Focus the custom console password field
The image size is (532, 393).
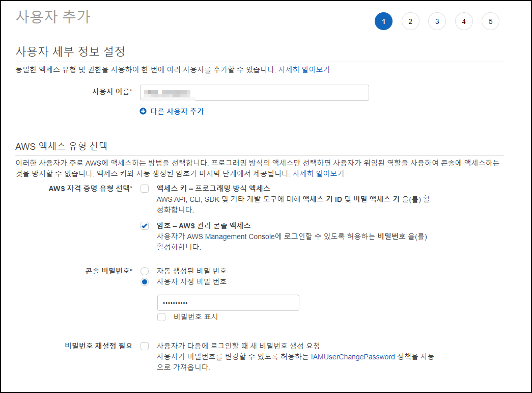229,303
